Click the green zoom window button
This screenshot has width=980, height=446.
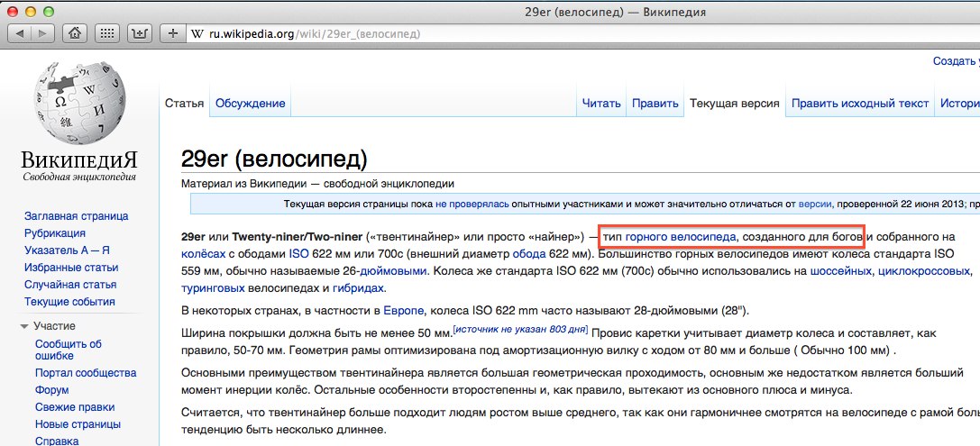coord(48,11)
